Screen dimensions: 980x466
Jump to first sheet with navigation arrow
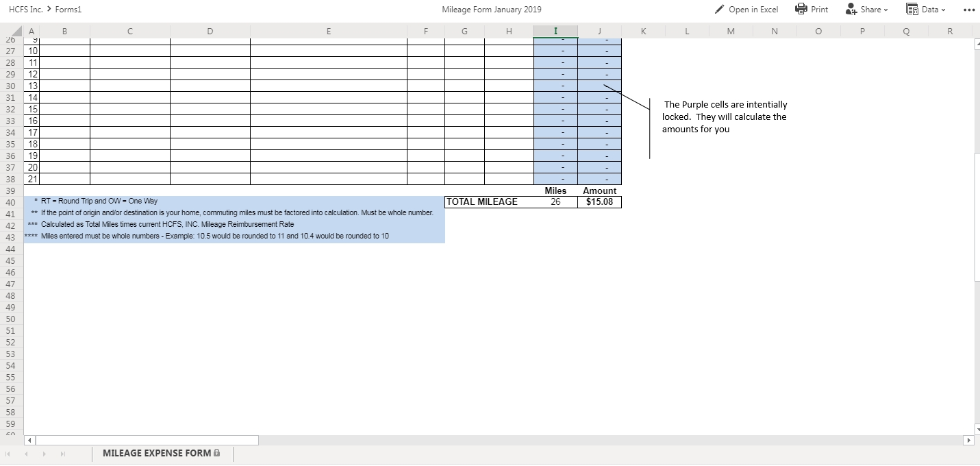click(x=9, y=454)
